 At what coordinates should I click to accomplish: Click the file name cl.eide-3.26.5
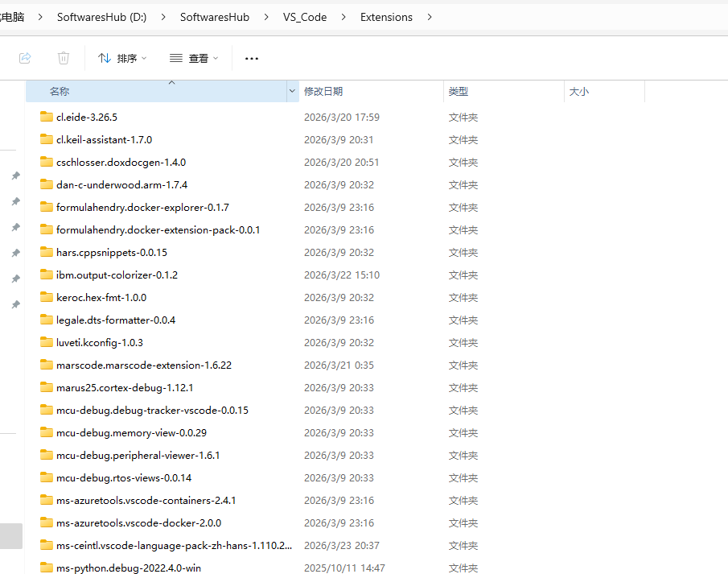pyautogui.click(x=87, y=117)
